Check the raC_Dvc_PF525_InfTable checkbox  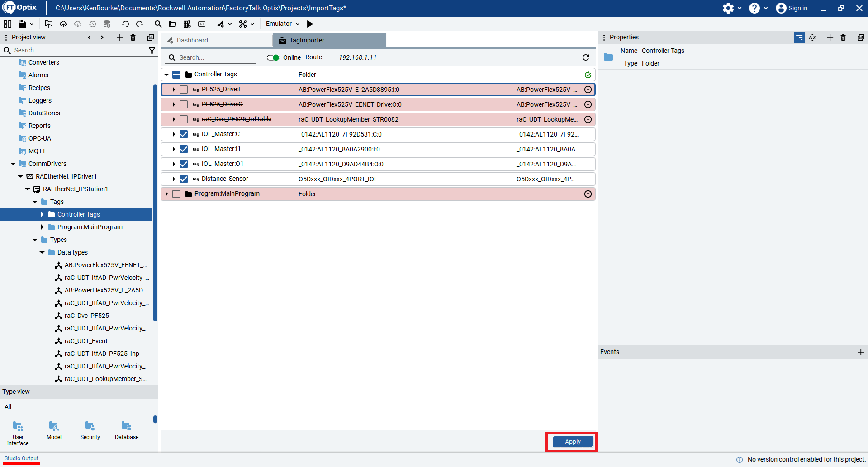click(x=184, y=119)
